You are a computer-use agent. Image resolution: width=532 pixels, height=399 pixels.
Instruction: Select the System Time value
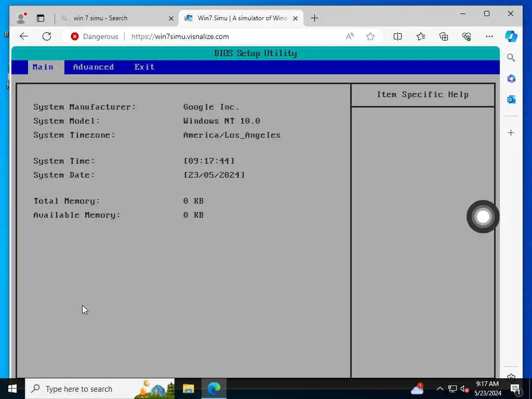click(209, 161)
